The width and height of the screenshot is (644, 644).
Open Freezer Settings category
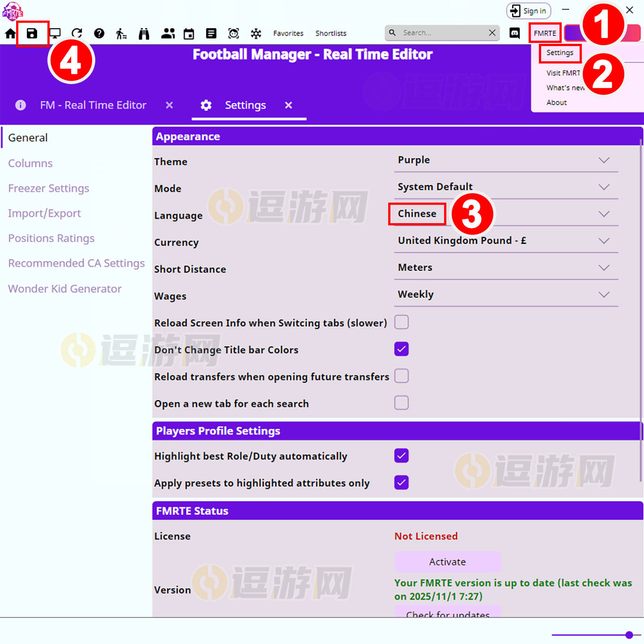[x=49, y=188]
